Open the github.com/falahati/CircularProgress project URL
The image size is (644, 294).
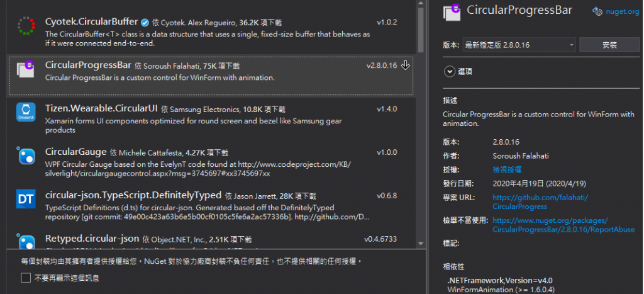coord(540,202)
